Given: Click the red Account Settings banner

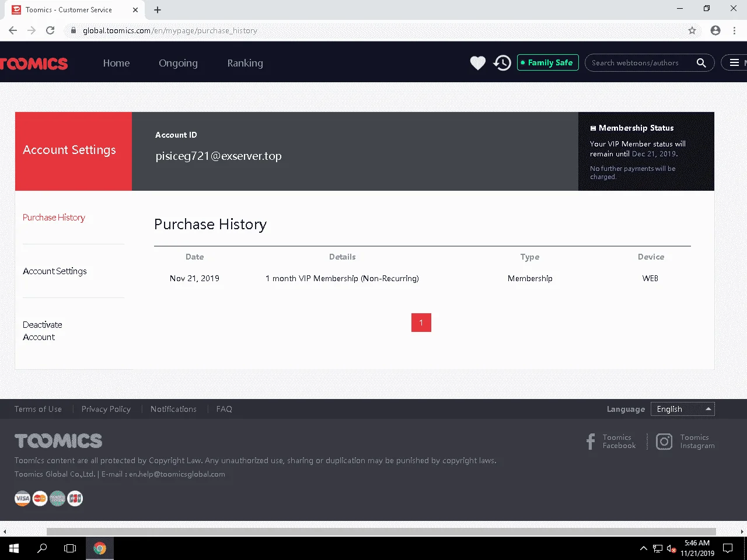Looking at the screenshot, I should pos(74,151).
